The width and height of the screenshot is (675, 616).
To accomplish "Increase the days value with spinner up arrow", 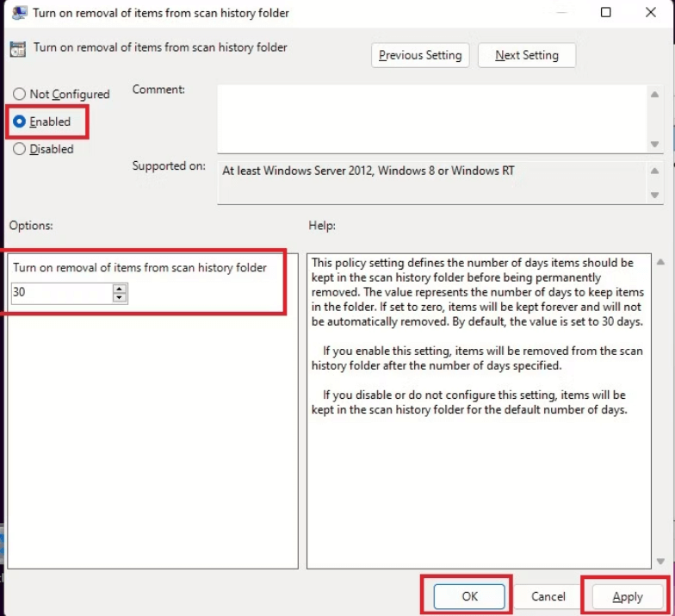I will (x=120, y=289).
